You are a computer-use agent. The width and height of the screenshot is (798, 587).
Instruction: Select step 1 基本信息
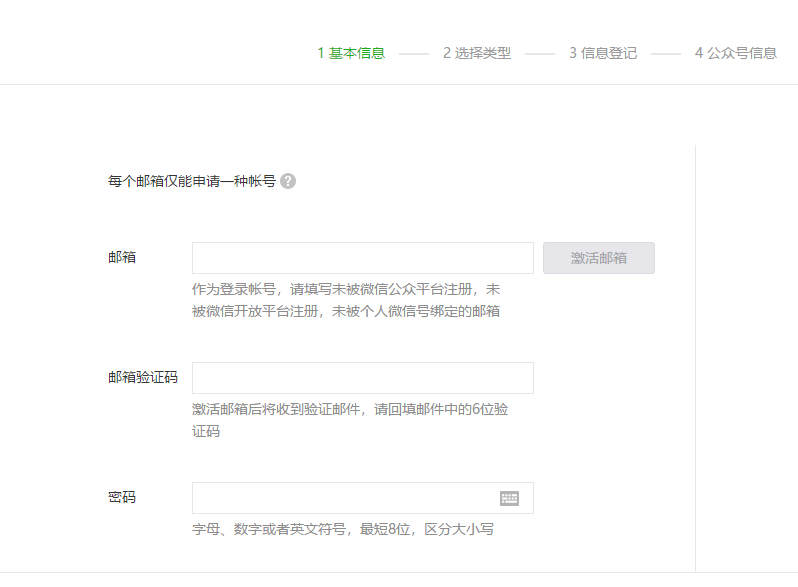(351, 53)
